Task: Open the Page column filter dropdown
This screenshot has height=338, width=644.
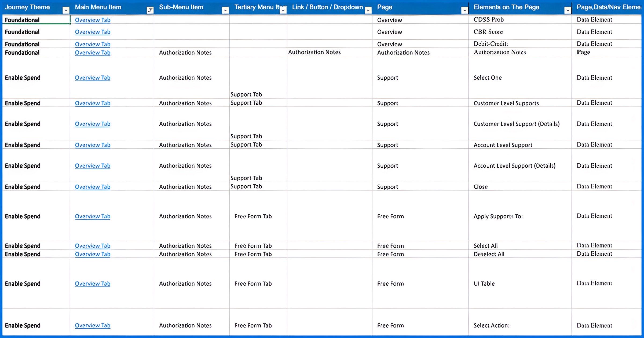Action: click(x=464, y=10)
